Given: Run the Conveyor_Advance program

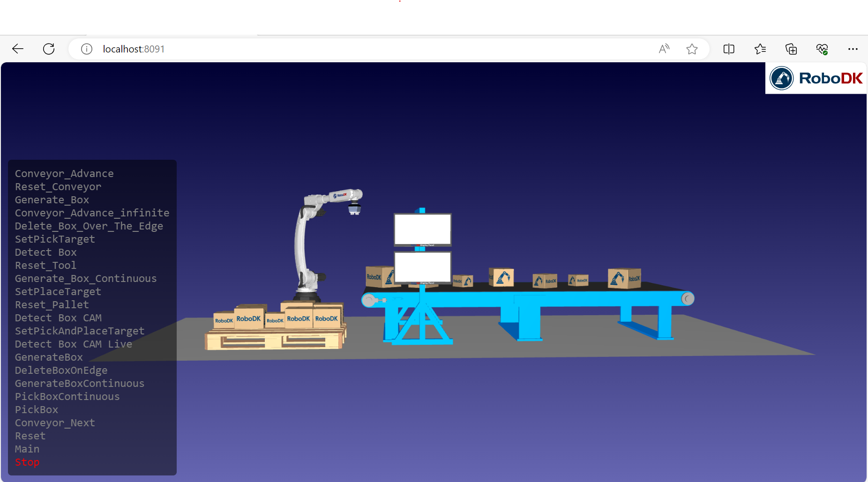Looking at the screenshot, I should pyautogui.click(x=64, y=173).
